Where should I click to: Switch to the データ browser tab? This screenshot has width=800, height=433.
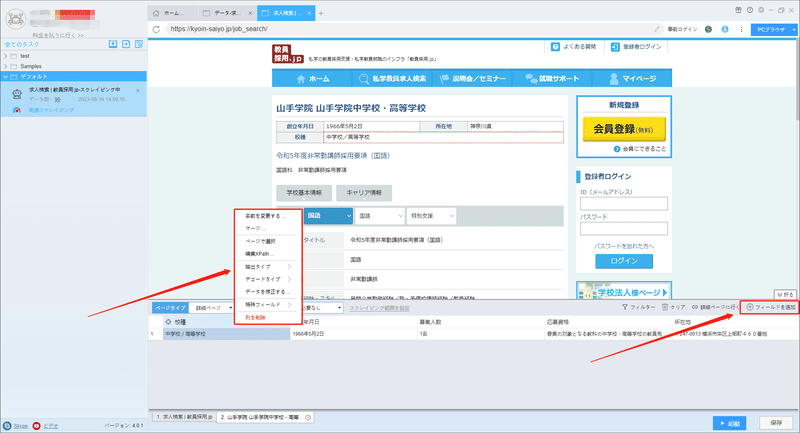point(227,13)
